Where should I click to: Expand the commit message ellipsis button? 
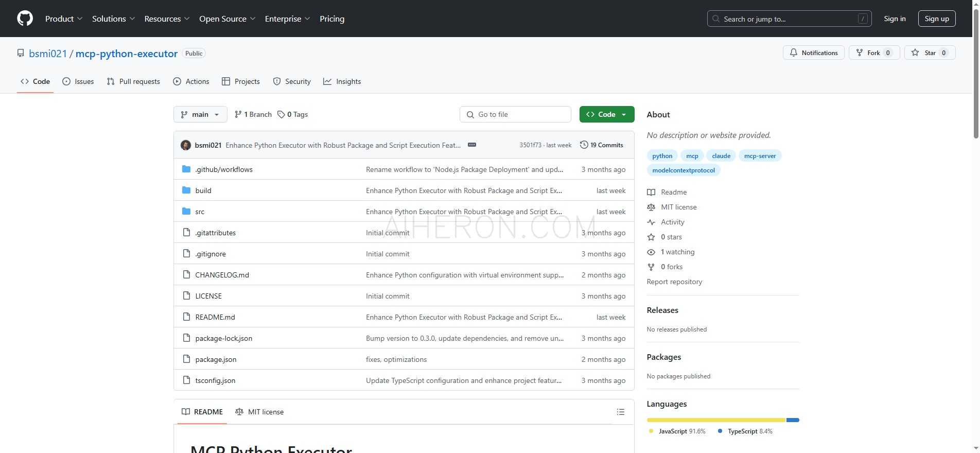click(471, 145)
